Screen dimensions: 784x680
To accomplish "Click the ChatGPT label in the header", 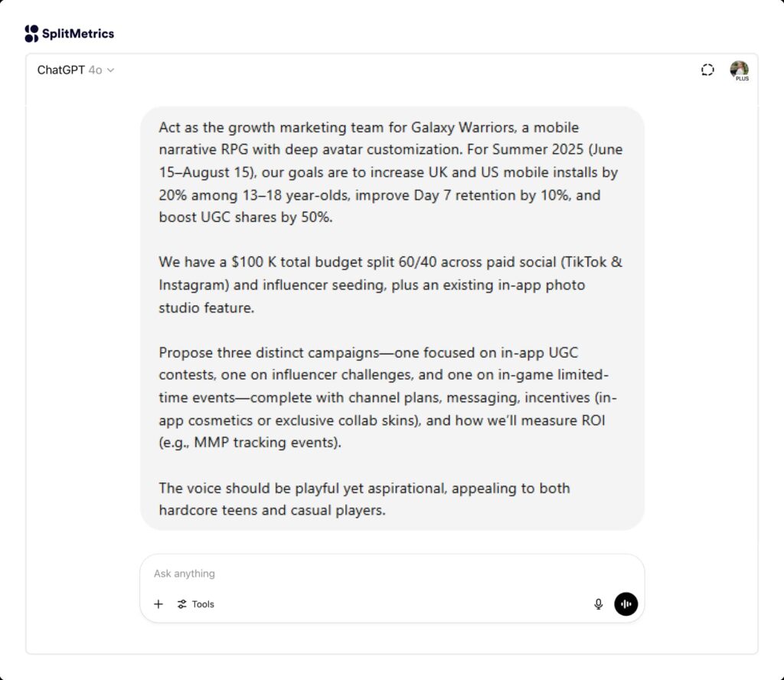I will click(x=61, y=70).
